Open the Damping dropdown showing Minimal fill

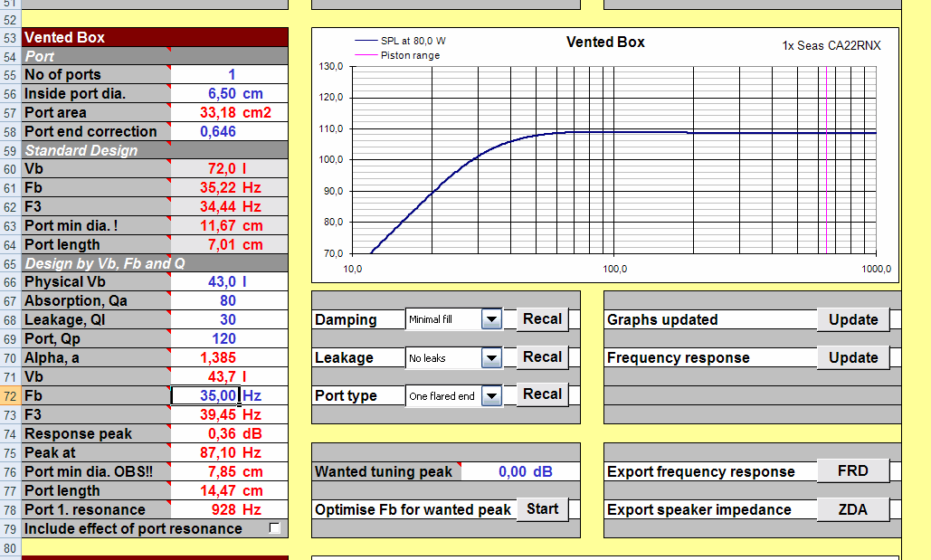click(490, 319)
